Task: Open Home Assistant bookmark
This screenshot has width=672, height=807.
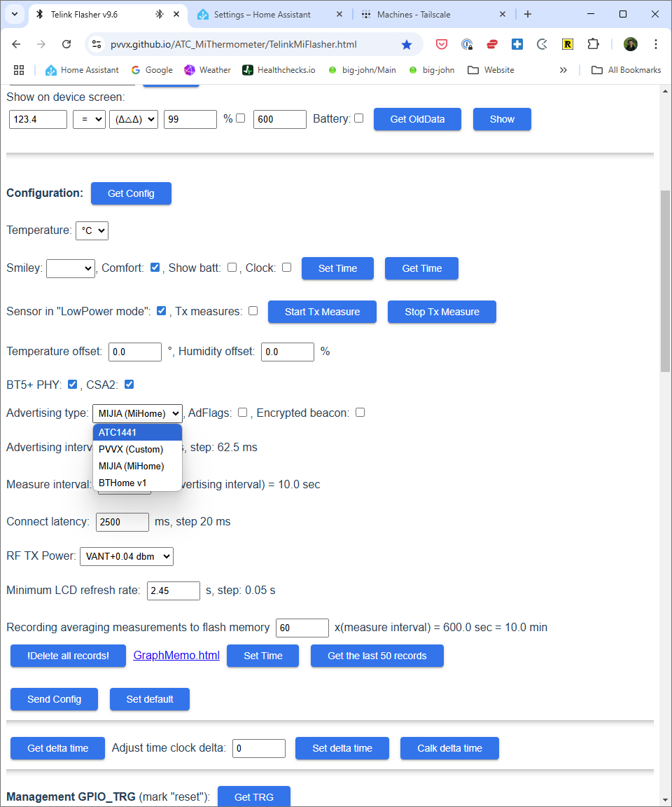Action: [x=82, y=70]
